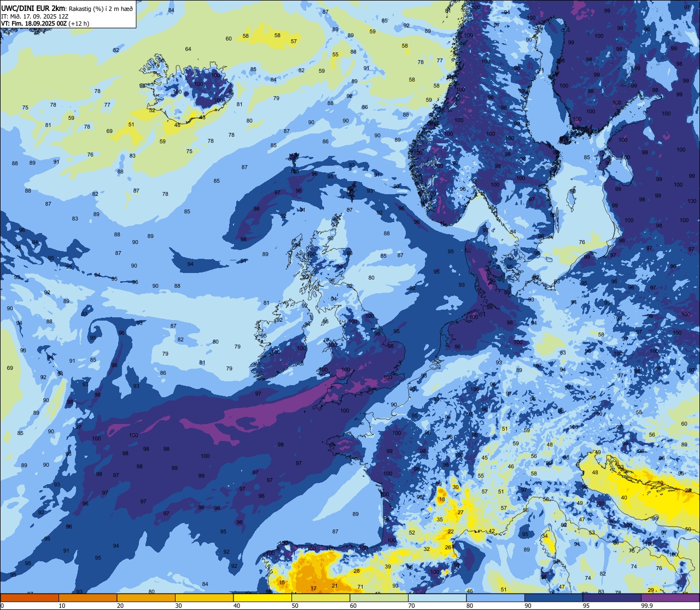Image resolution: width=700 pixels, height=610 pixels.
Task: Click the purple legend swatch above 99.9
Action: pos(670,597)
